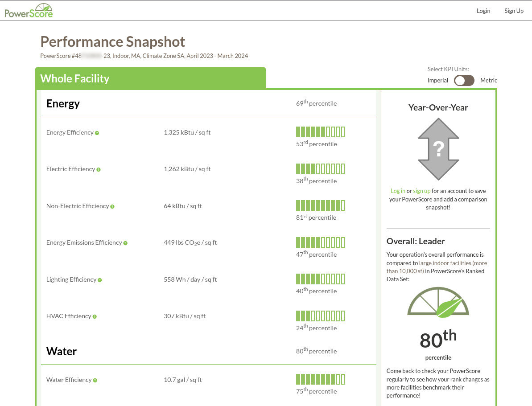
Task: Click the Energy Efficiency percentile bar
Action: click(x=321, y=132)
